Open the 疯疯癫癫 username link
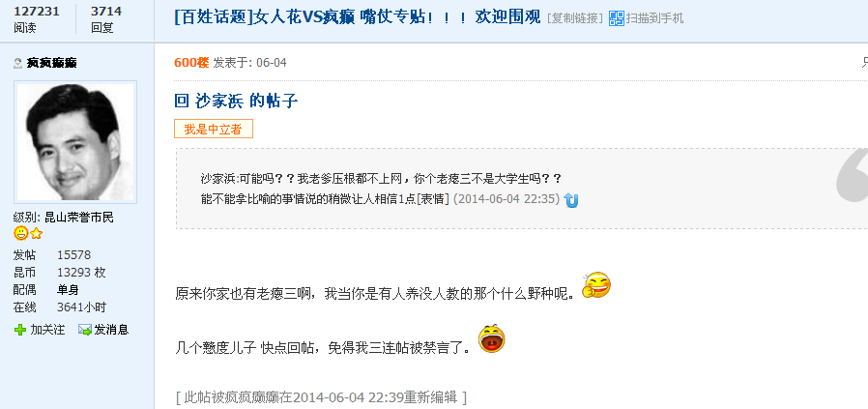 51,63
